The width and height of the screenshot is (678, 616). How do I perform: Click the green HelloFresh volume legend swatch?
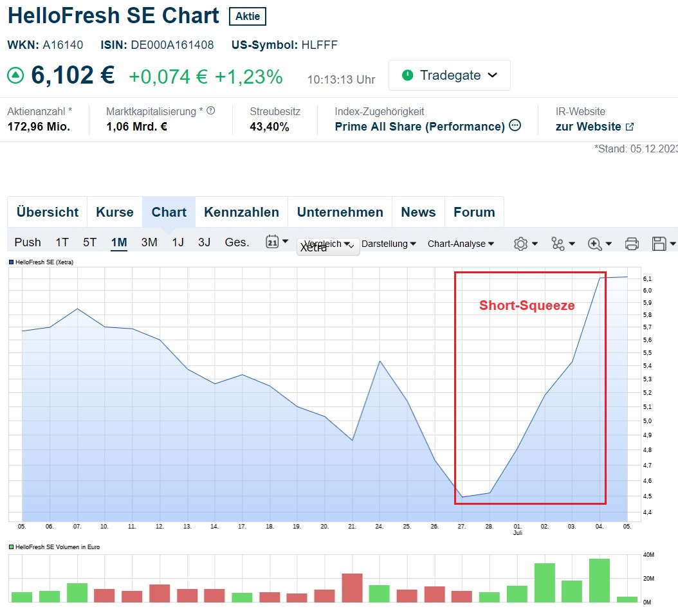click(x=11, y=547)
